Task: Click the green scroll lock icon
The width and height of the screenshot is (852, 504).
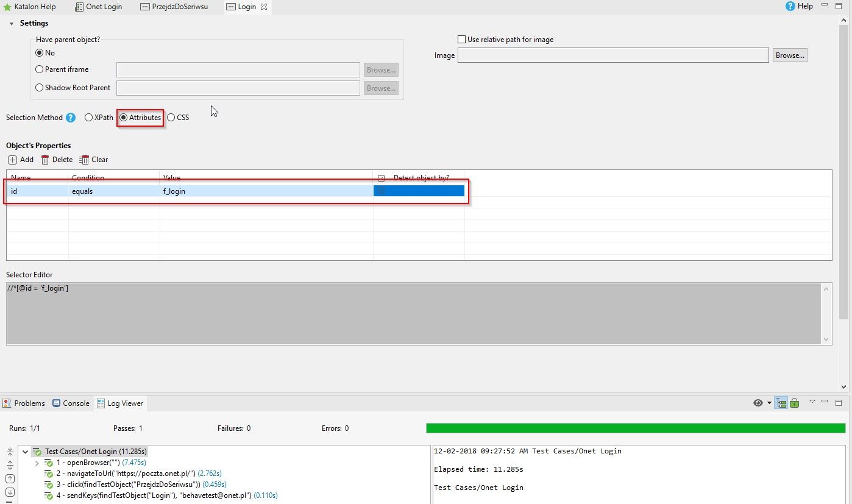Action: (794, 403)
